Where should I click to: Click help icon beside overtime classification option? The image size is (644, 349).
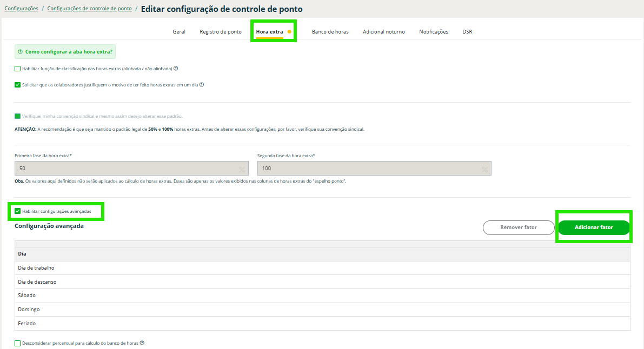176,69
